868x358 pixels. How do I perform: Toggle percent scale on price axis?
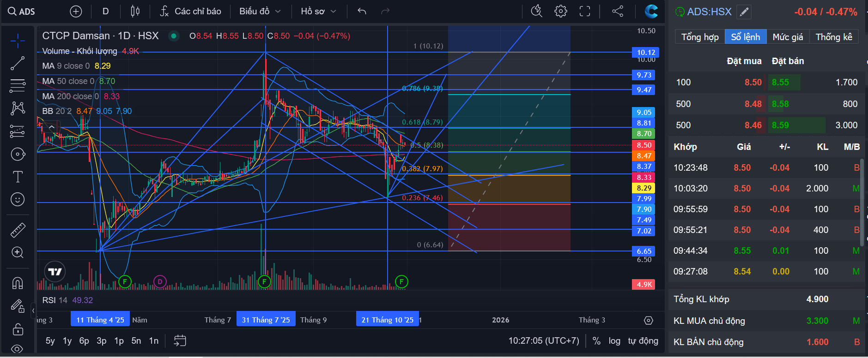[x=596, y=341]
